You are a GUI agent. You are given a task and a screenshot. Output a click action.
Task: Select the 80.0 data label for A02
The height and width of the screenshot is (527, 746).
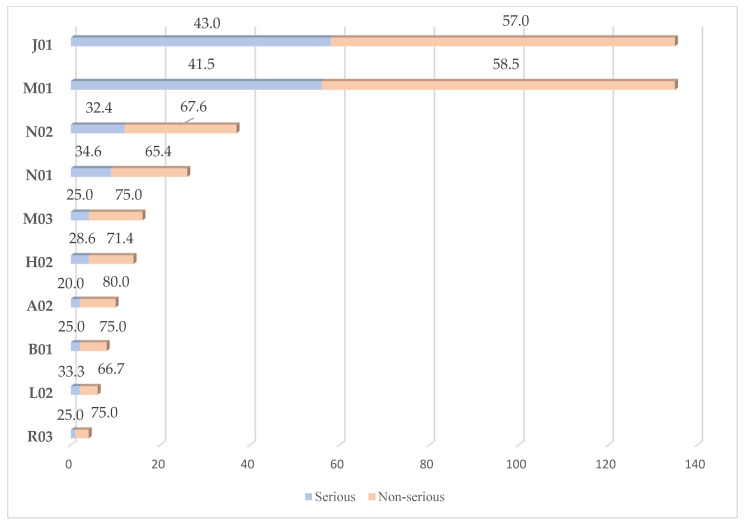pyautogui.click(x=116, y=282)
